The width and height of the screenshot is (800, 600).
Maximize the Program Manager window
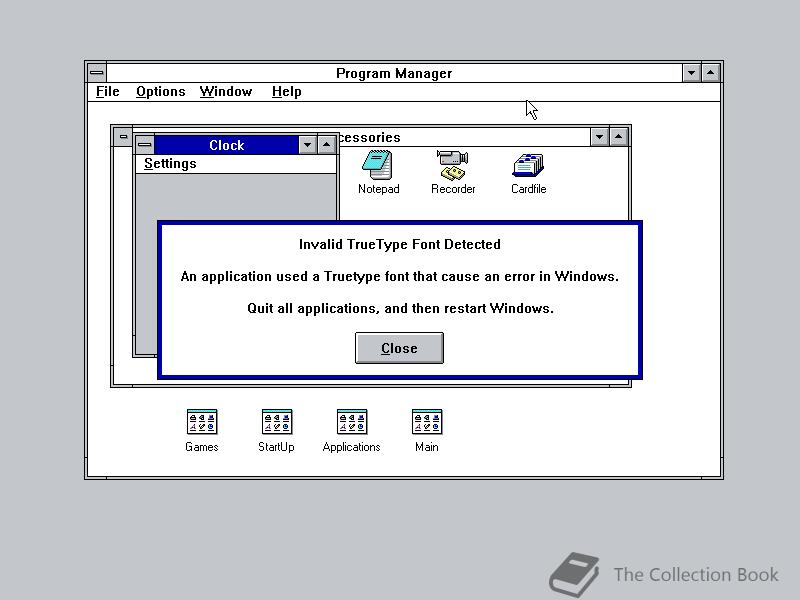point(710,73)
